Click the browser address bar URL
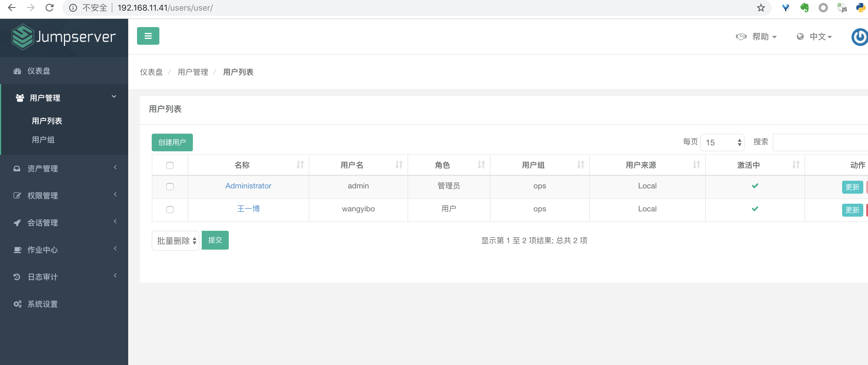This screenshot has height=365, width=868. 165,8
